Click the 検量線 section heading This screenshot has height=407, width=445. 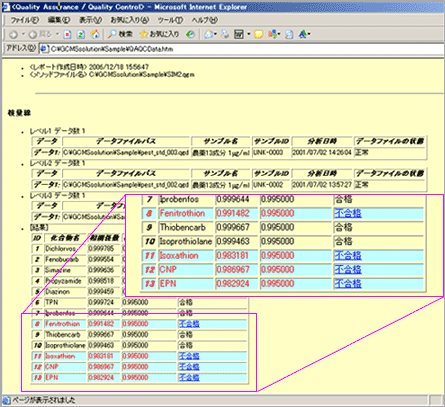tap(19, 113)
